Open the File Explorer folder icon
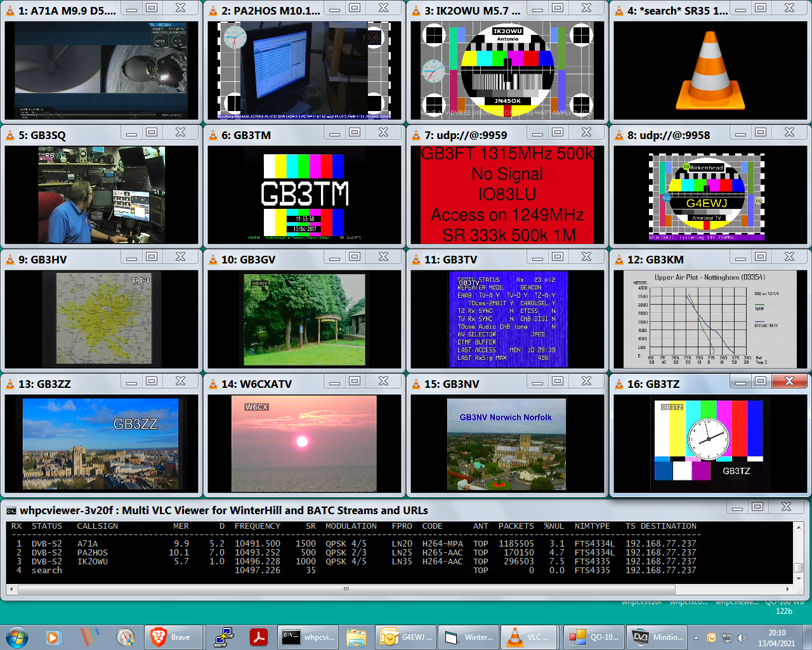This screenshot has width=812, height=650. pos(357,637)
